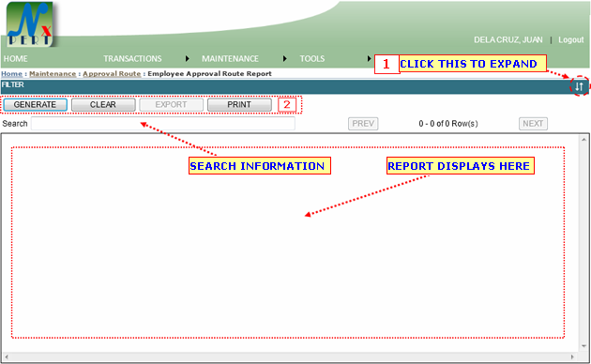The height and width of the screenshot is (364, 591).
Task: Log out using the Logout link
Action: click(x=570, y=40)
